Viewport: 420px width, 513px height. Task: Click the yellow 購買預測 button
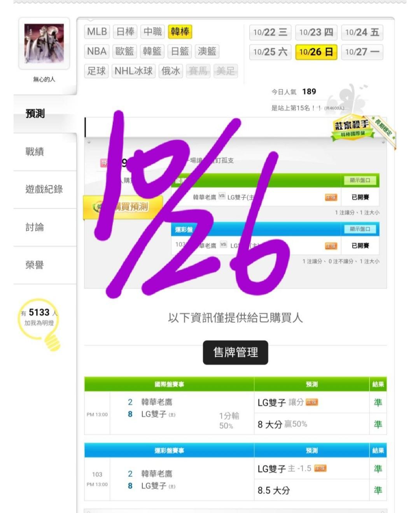tap(123, 207)
